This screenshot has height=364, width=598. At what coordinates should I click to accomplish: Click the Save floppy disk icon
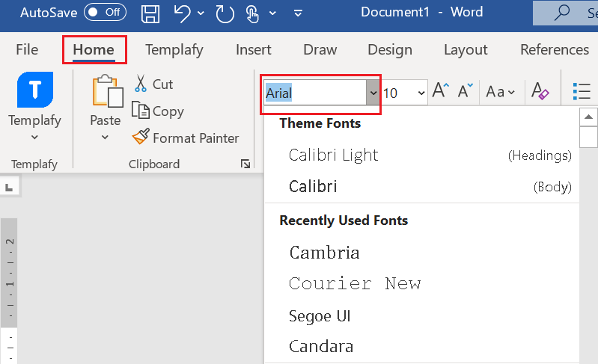(150, 13)
